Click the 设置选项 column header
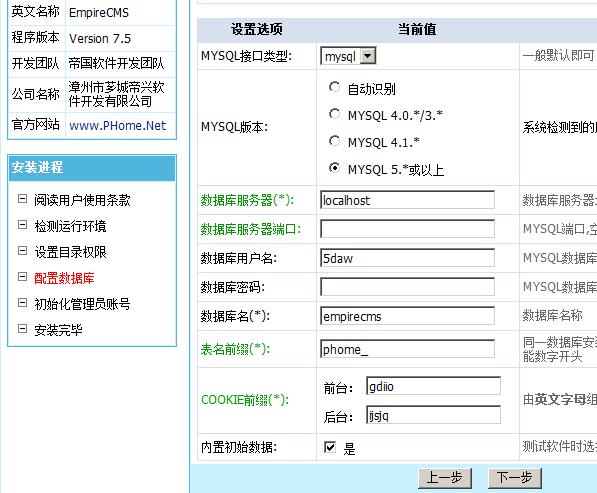Screen dimensions: 597x493 257,29
